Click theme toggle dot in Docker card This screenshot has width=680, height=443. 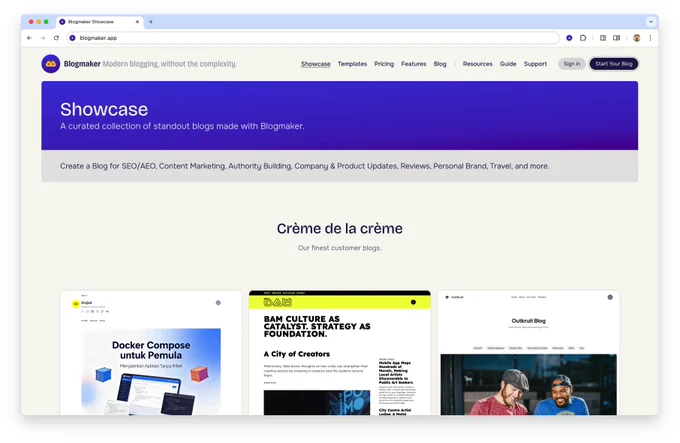pyautogui.click(x=218, y=303)
